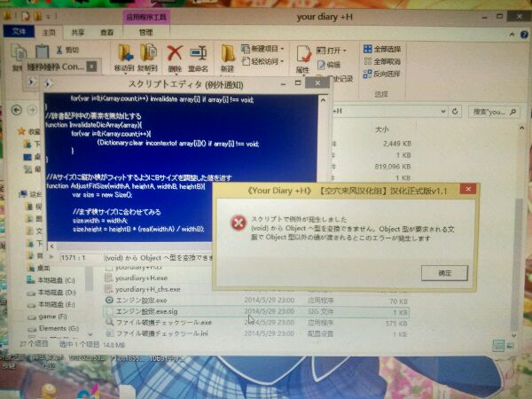Maximize the スクリプトエディタ window
The height and width of the screenshot is (399, 532).
(298, 82)
